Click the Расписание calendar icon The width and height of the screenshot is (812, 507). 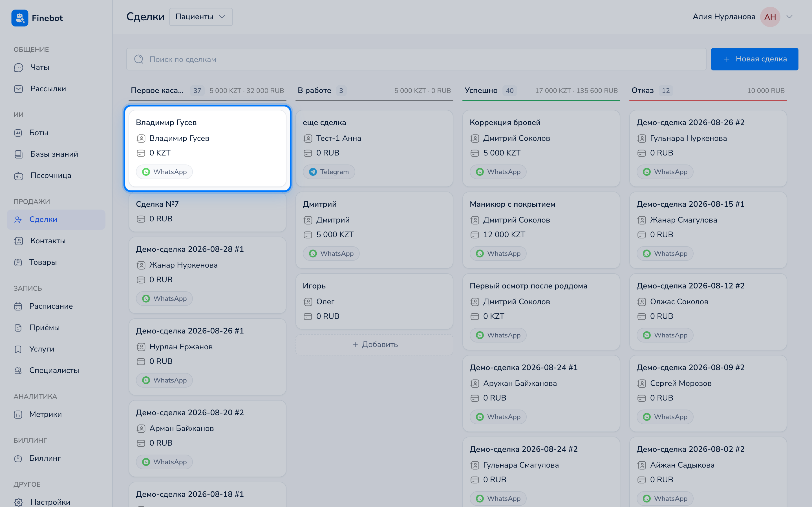[x=18, y=306]
